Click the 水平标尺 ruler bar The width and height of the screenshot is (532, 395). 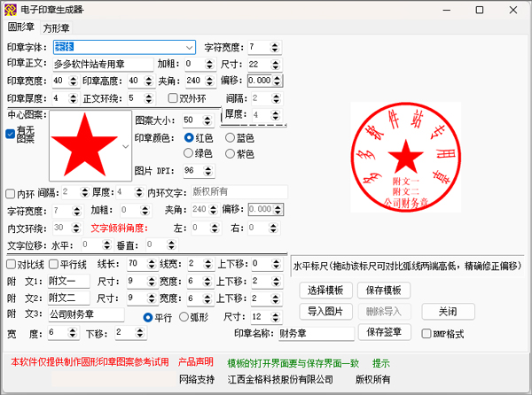click(408, 267)
